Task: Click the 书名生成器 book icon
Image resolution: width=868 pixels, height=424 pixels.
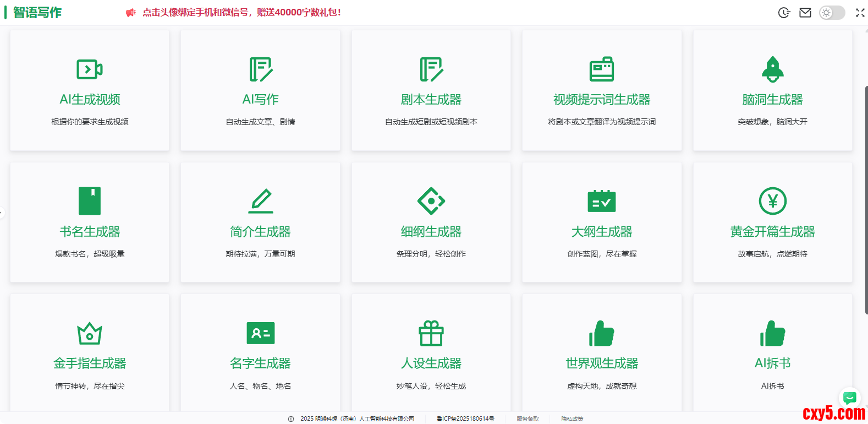Action: [x=90, y=201]
